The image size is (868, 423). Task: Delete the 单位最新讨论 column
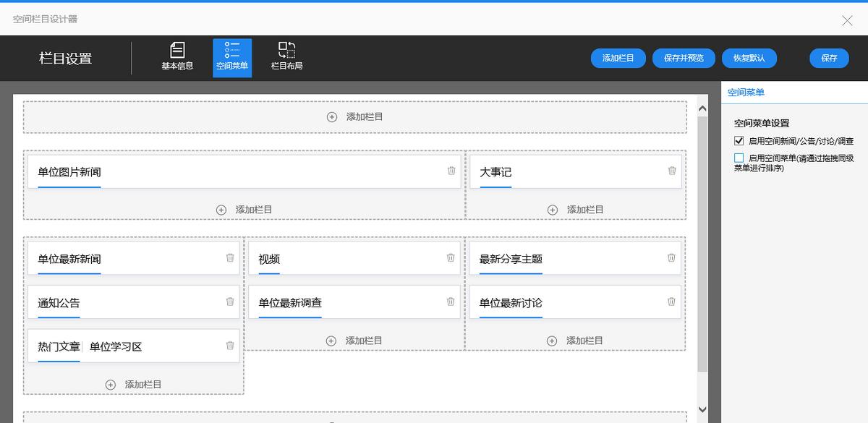(x=671, y=302)
